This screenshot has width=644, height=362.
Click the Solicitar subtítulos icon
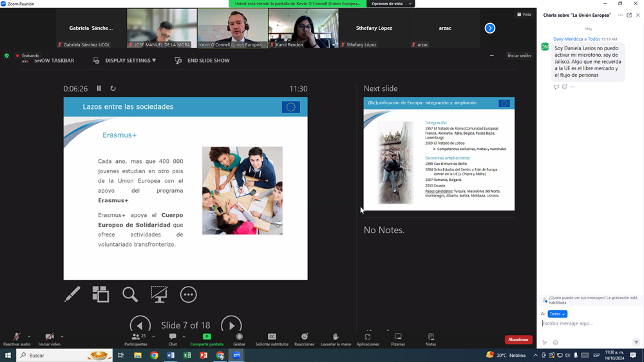(272, 339)
